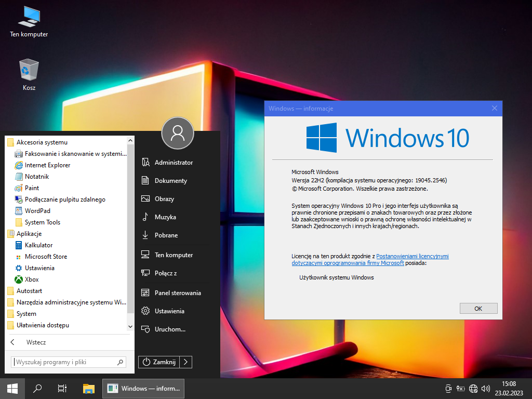Launch Internet Explorer from the start menu
Image resolution: width=532 pixels, height=399 pixels.
[x=47, y=165]
